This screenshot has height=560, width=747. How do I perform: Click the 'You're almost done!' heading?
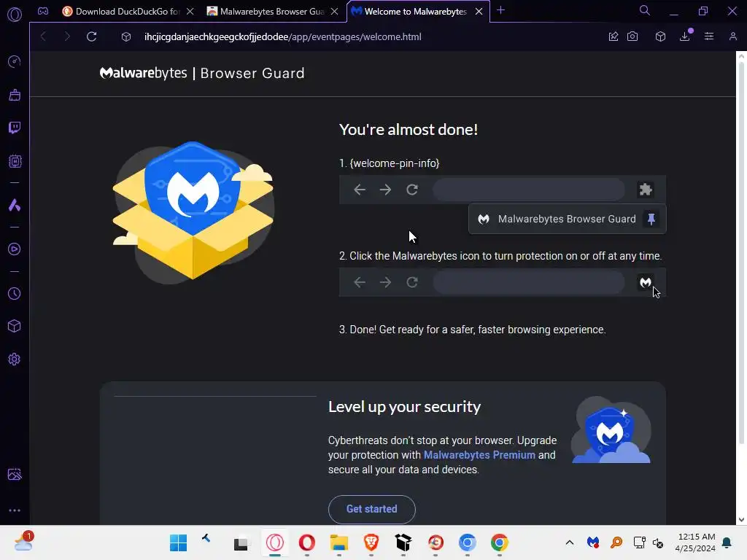point(409,130)
